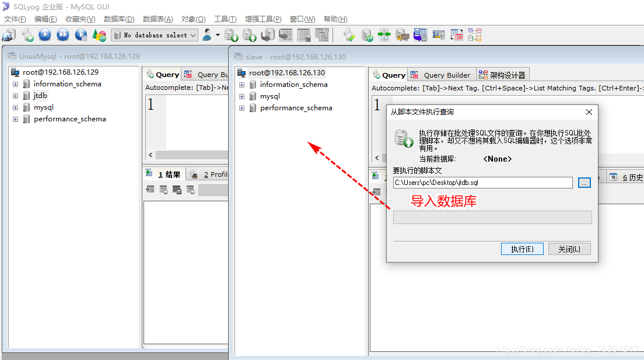
Task: Switch to the '1 结果' tab
Action: (163, 174)
